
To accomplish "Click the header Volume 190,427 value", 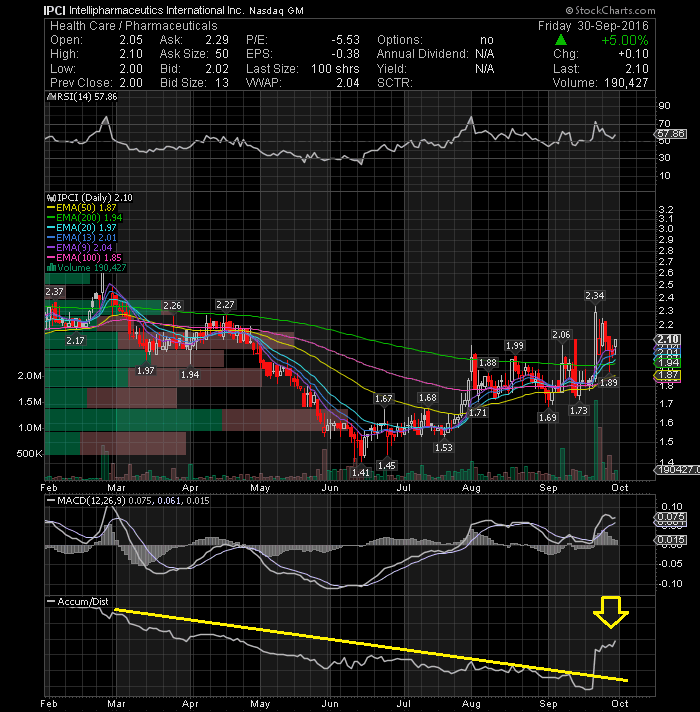I will coord(626,83).
